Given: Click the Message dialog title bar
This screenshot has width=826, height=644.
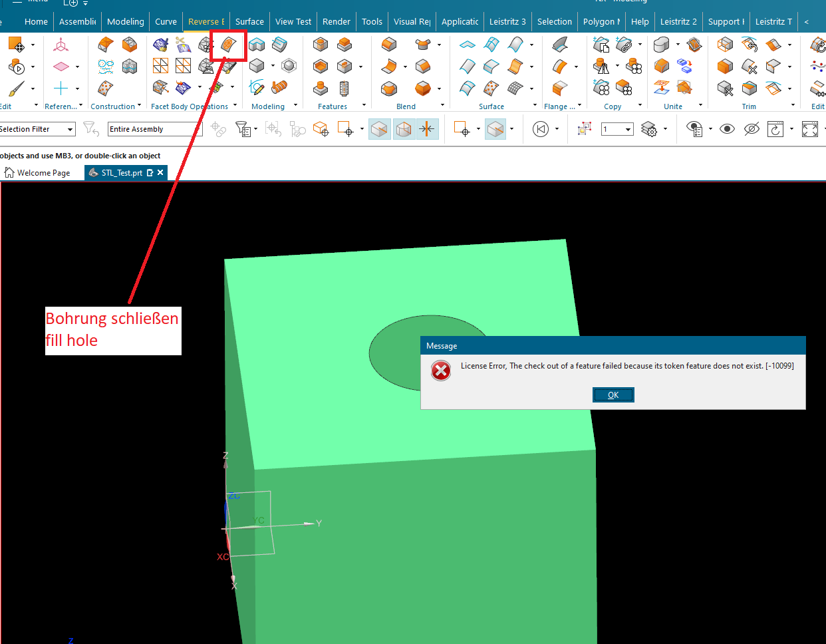Looking at the screenshot, I should tap(613, 346).
